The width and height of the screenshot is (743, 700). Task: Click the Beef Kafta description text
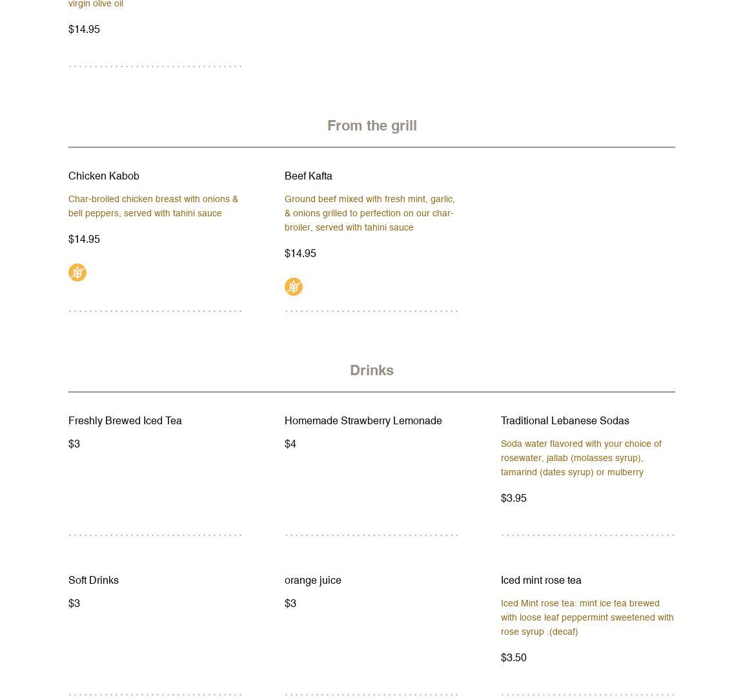tap(370, 213)
